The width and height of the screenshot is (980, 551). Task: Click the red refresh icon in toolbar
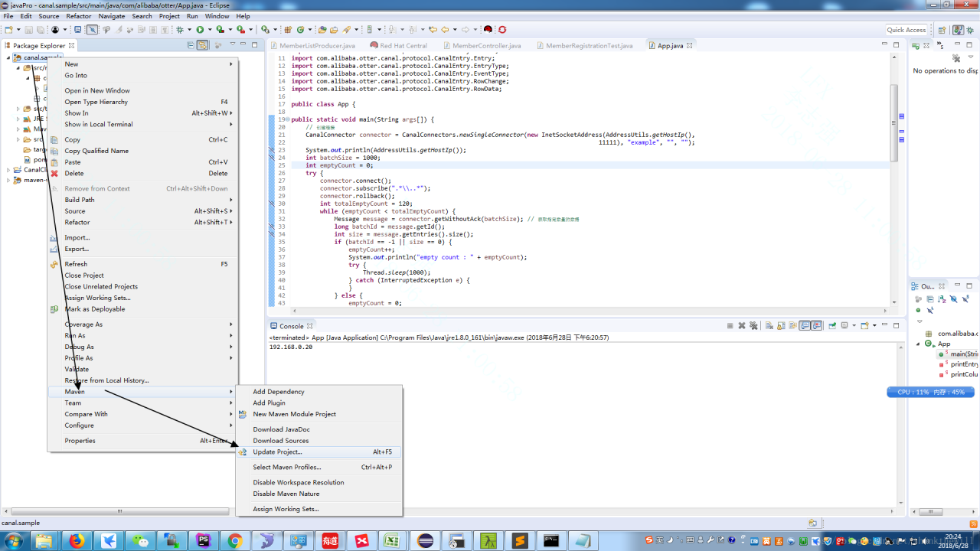click(x=501, y=30)
